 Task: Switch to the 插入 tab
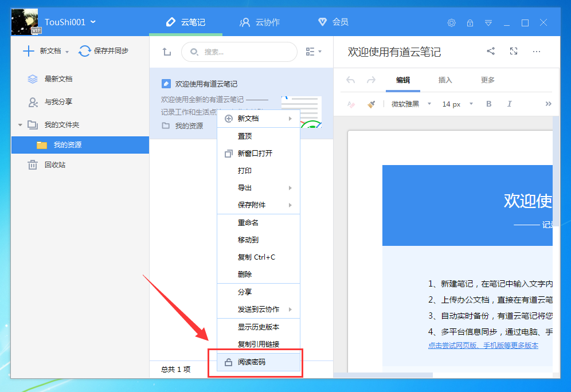coord(445,80)
